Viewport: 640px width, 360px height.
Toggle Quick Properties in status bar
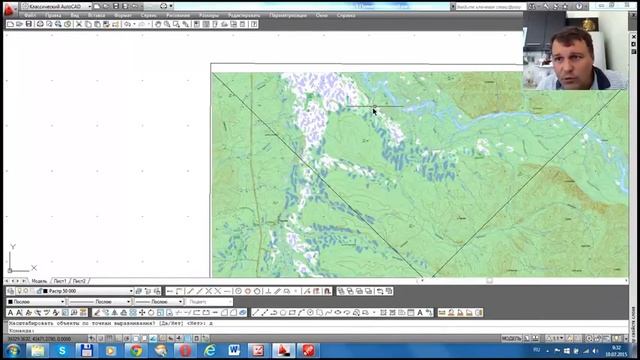point(196,338)
